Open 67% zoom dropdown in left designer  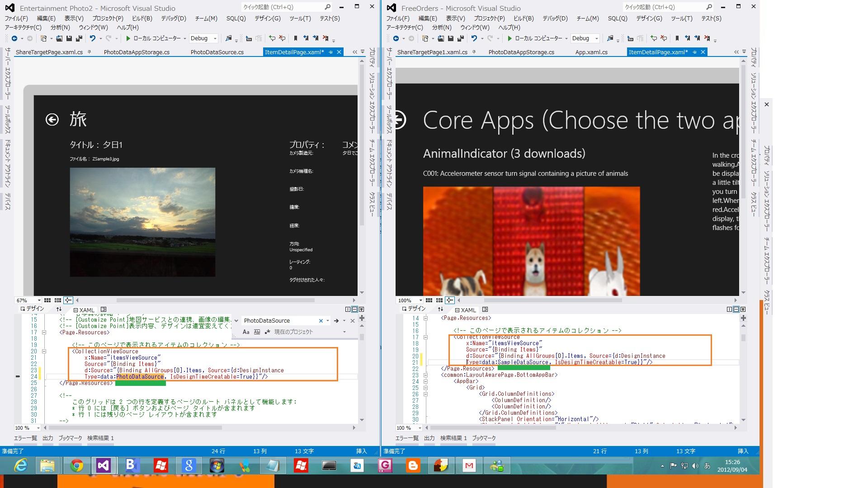coord(39,300)
